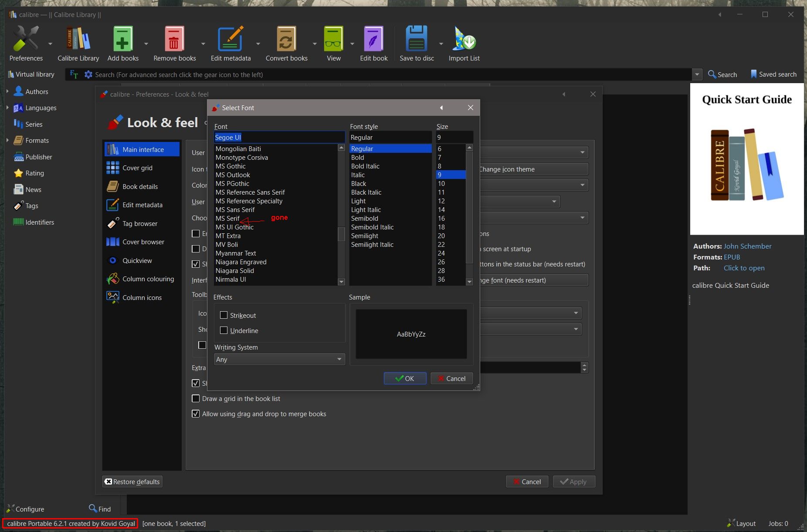Viewport: 807px width, 532px height.
Task: Open the Preferences toolbar dropdown arrow
Action: [x=50, y=44]
